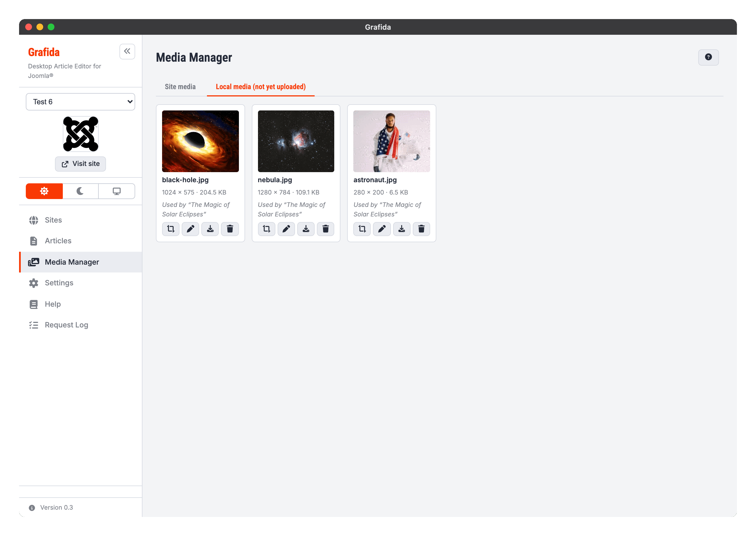This screenshot has height=536, width=756.
Task: Crop the nebula.jpg image
Action: 266,229
